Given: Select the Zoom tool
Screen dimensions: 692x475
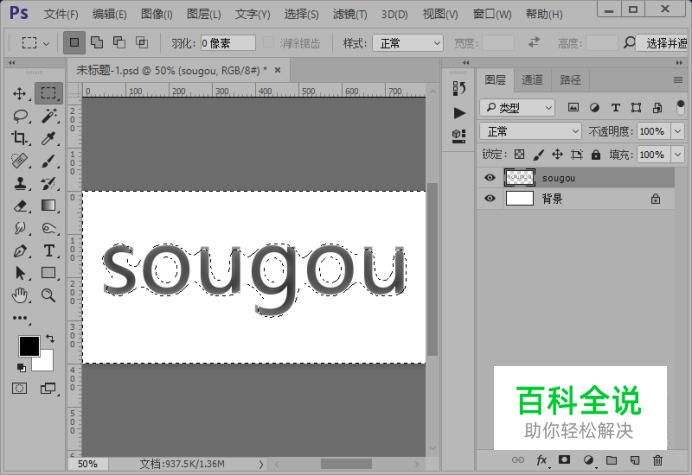Looking at the screenshot, I should (x=49, y=295).
